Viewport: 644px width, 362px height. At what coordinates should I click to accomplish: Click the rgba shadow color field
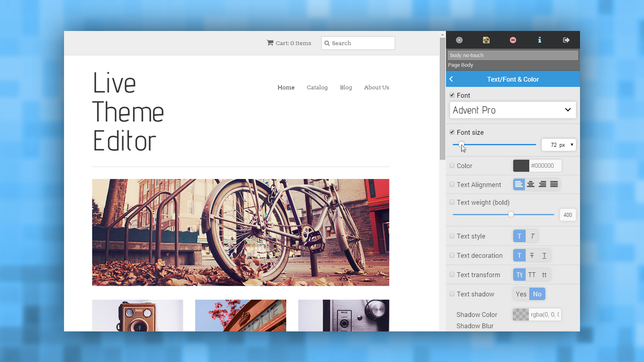545,315
